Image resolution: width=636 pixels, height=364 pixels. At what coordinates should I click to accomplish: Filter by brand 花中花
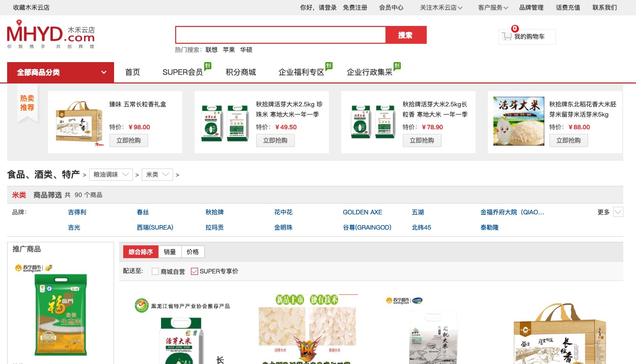284,212
